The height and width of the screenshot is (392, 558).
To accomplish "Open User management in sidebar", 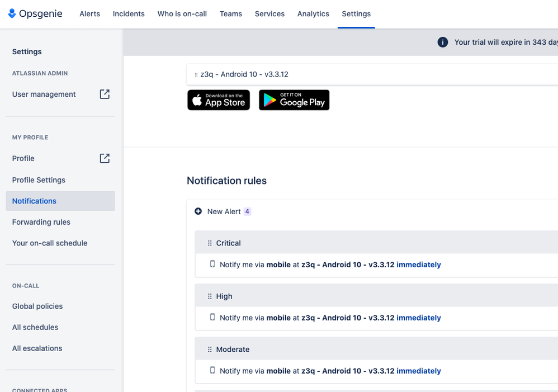I will (44, 95).
